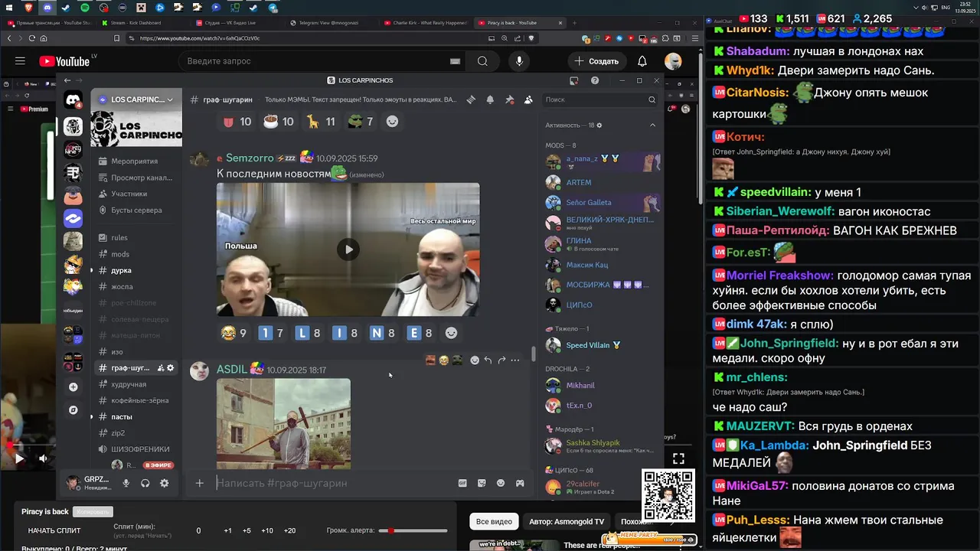The image size is (980, 551).
Task: Click +10 split minutes button
Action: (266, 530)
